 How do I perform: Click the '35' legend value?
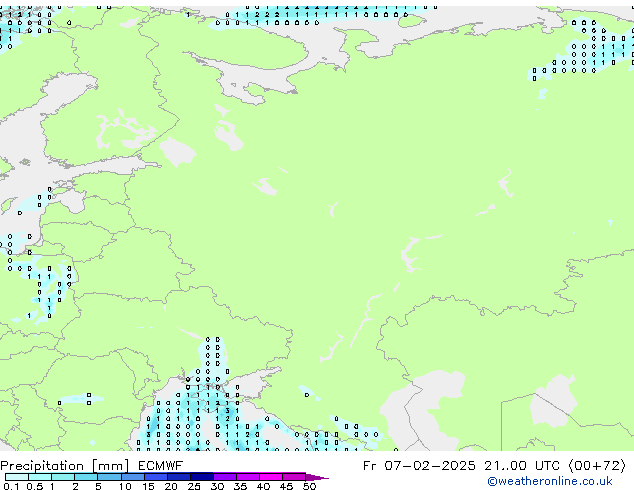pos(240,486)
